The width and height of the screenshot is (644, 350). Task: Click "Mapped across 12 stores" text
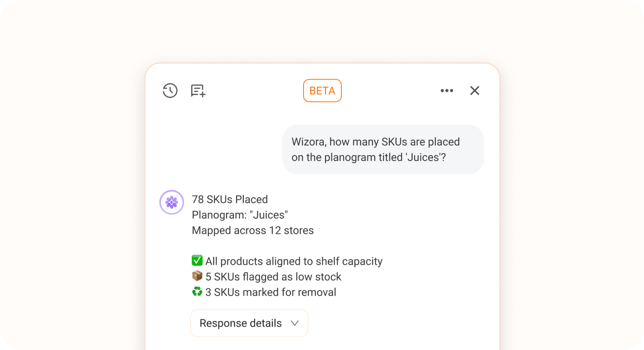point(253,230)
